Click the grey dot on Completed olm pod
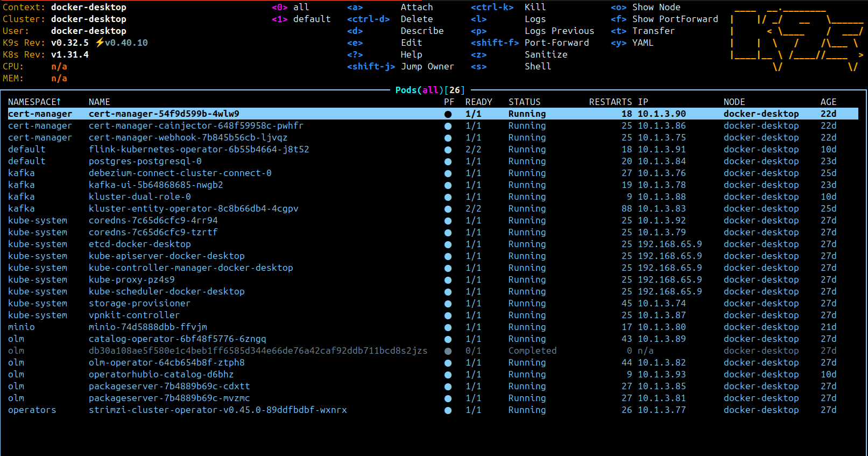The width and height of the screenshot is (868, 456). (x=448, y=351)
